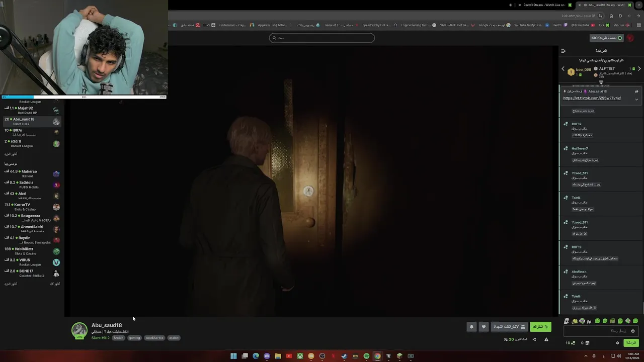This screenshot has width=644, height=362.
Task: Open HabibiBetz channel in sidebar
Action: click(32, 251)
